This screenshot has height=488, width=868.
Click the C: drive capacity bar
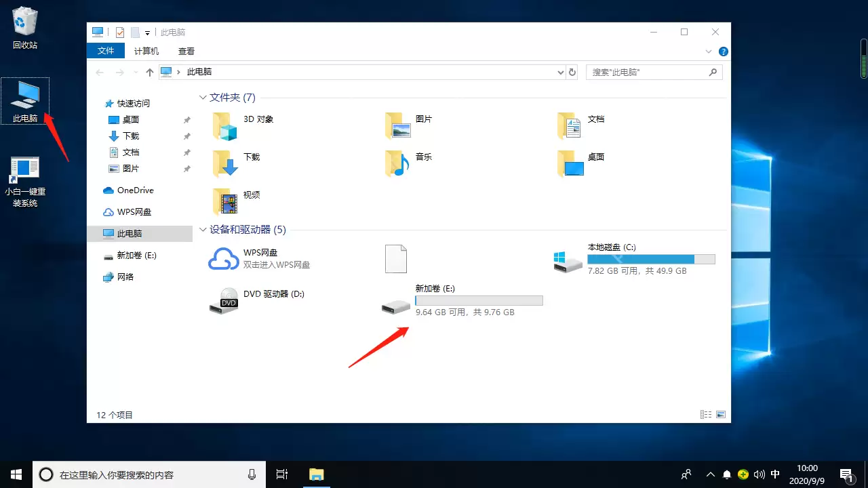point(651,259)
